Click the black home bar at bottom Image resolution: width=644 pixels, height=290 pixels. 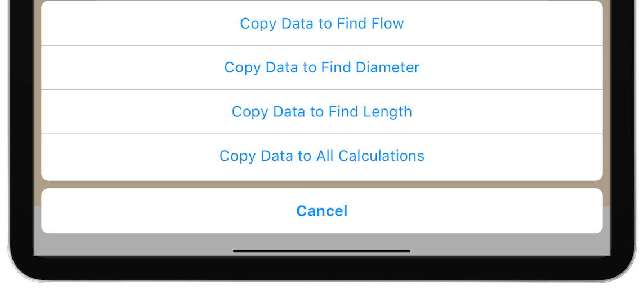point(321,251)
